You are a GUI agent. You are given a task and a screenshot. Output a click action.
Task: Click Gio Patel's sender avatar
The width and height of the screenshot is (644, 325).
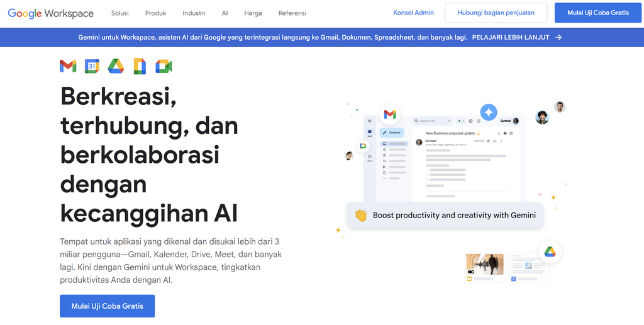(419, 143)
